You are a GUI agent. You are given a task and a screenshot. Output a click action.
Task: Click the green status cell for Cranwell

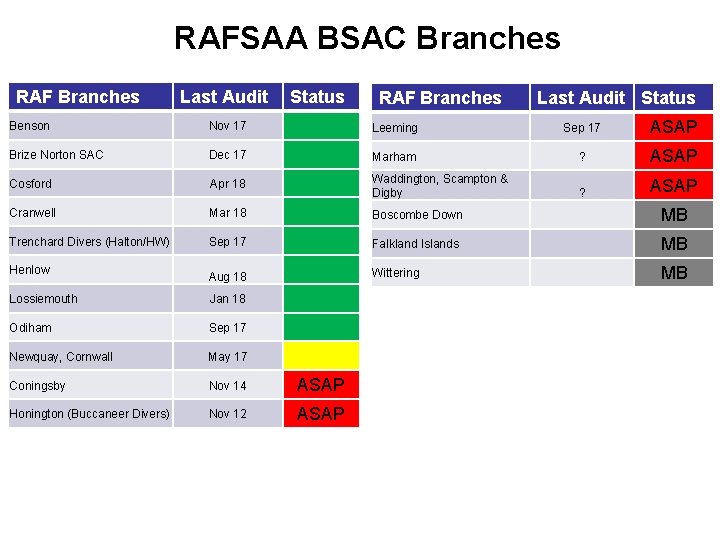pos(321,212)
